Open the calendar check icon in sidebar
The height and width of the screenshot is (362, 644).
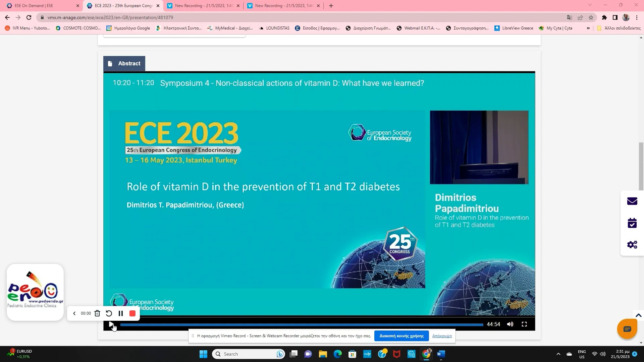632,223
